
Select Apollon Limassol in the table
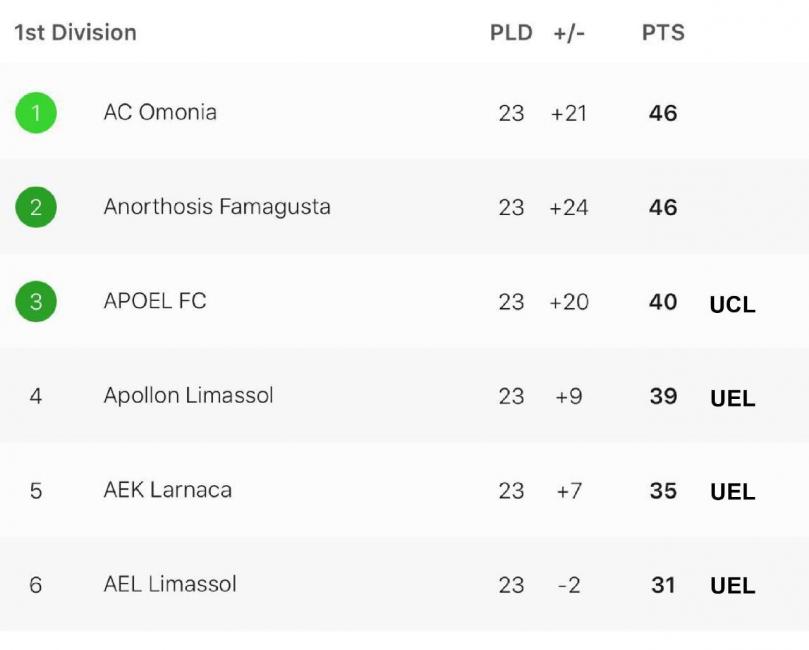188,396
